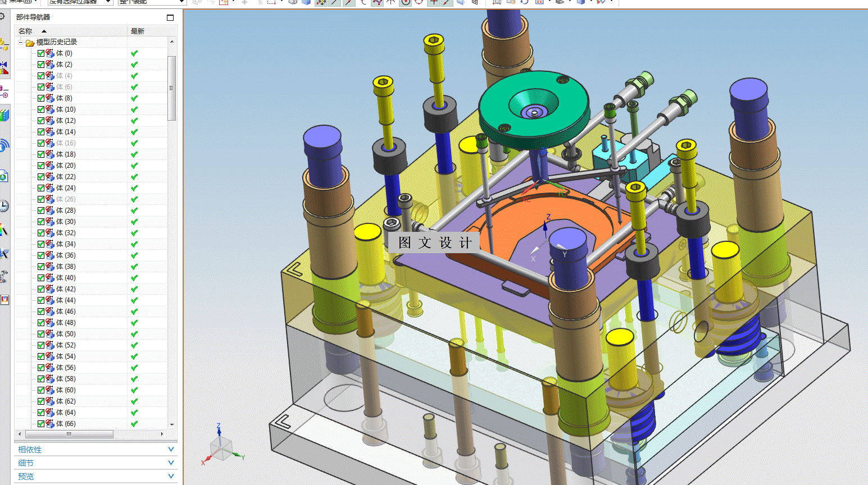Select the 模型历史记录 tree label
868x485 pixels.
(x=57, y=42)
